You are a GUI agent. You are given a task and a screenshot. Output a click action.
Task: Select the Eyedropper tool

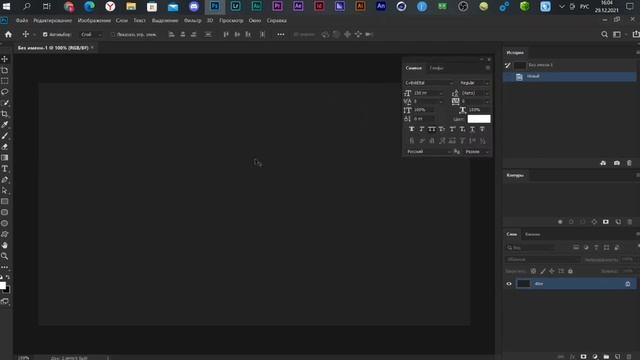coord(5,125)
